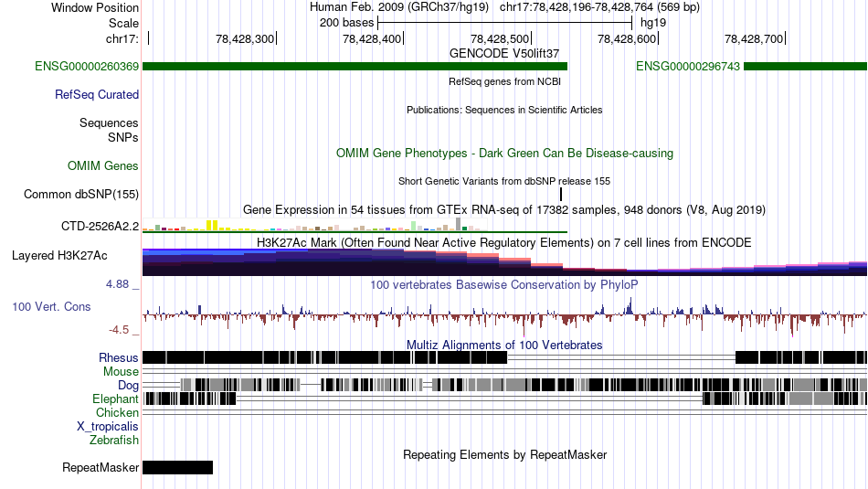Click Repeating Elements by RepeatMasker title
The width and height of the screenshot is (868, 489).
coord(505,454)
